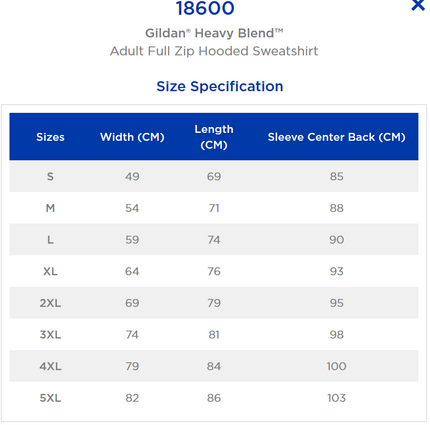Click the Sizes column header
Viewport: 430px width, 425px height.
[50, 137]
